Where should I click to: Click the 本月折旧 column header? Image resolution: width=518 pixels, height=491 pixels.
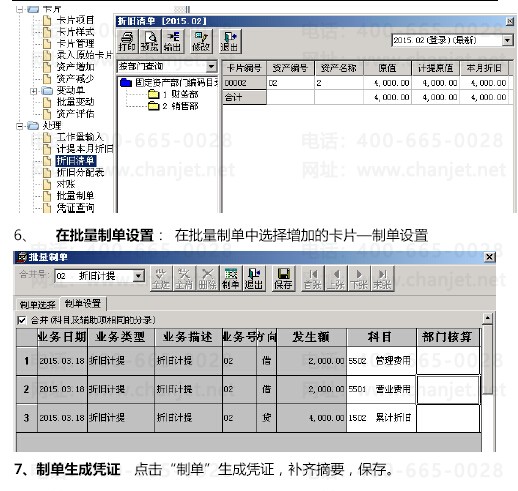(x=484, y=68)
